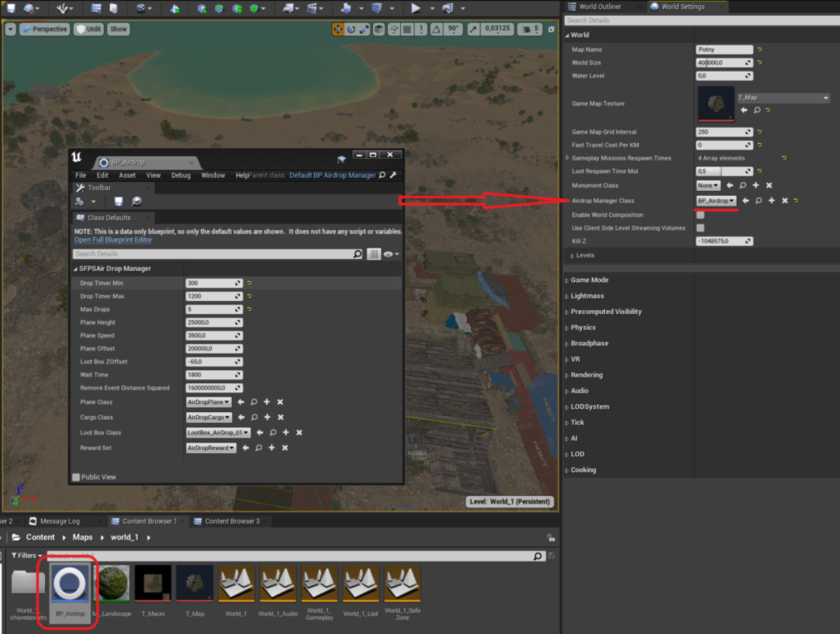840x634 pixels.
Task: Open the Debug menu in BP_Airdrop window
Action: click(x=181, y=175)
